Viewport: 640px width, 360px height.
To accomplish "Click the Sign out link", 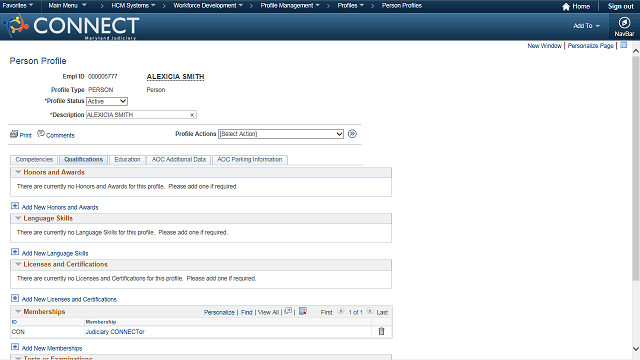I will [x=620, y=7].
